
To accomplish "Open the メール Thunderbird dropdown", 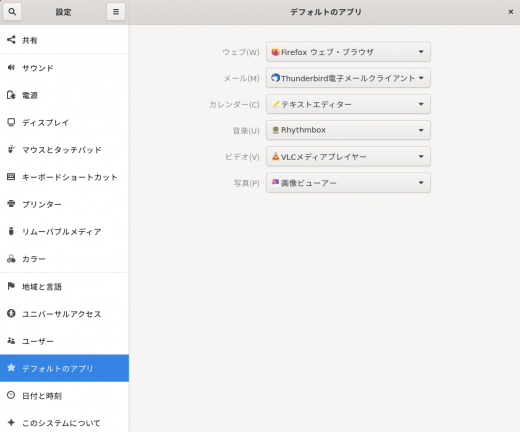I will click(348, 78).
